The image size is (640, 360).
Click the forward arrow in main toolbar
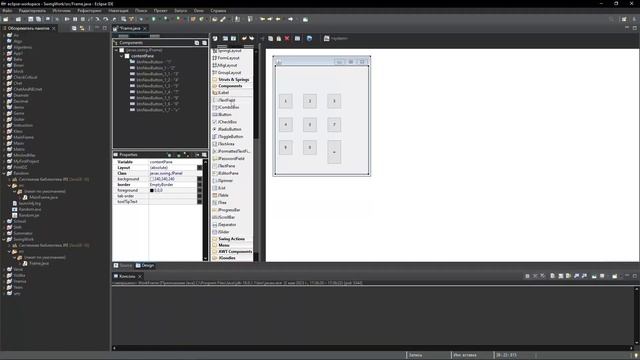pos(291,19)
